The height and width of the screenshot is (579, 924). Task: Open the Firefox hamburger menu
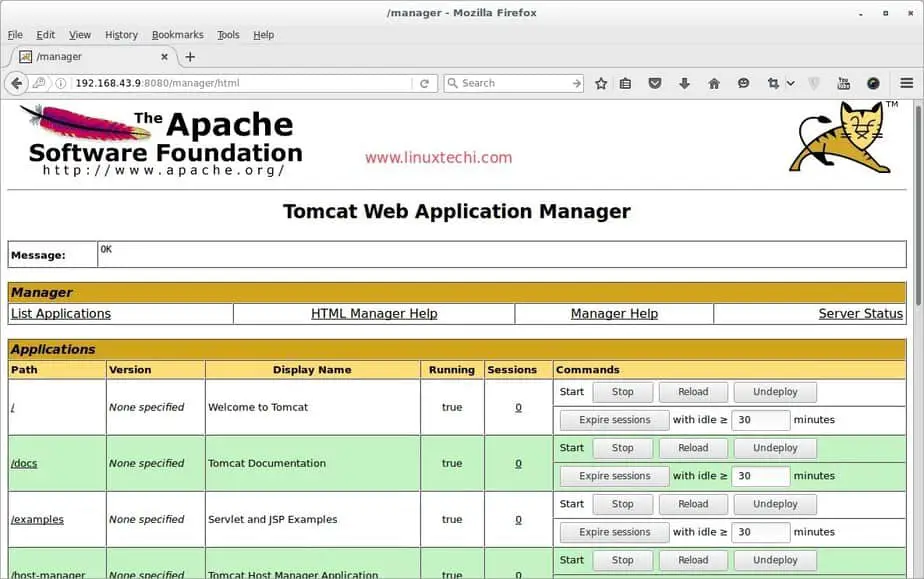click(x=906, y=83)
